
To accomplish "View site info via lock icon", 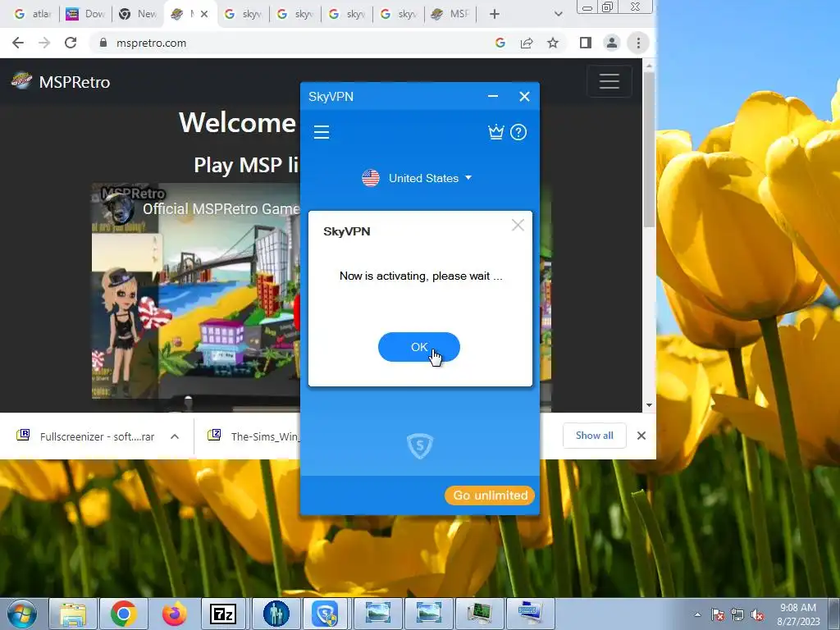I will (103, 43).
